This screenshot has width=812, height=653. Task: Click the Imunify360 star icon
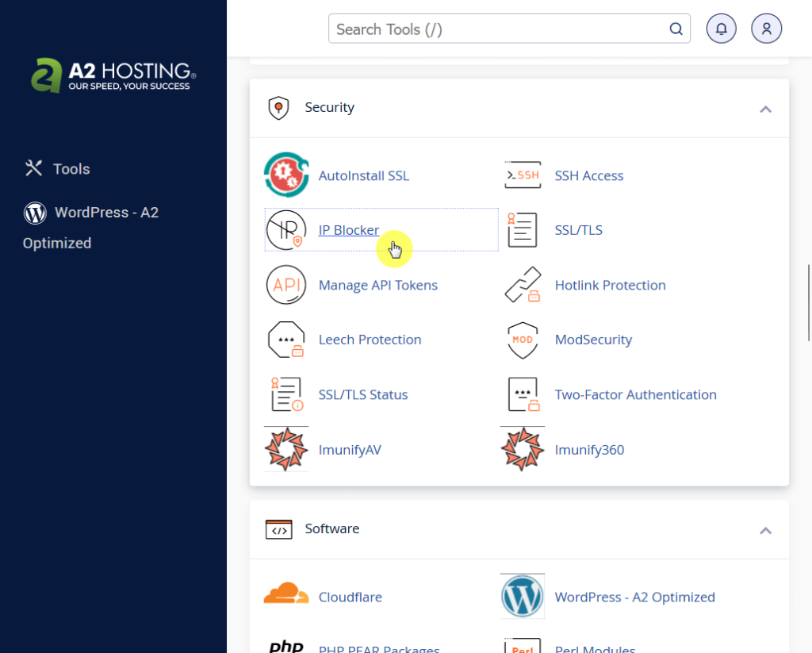point(523,449)
